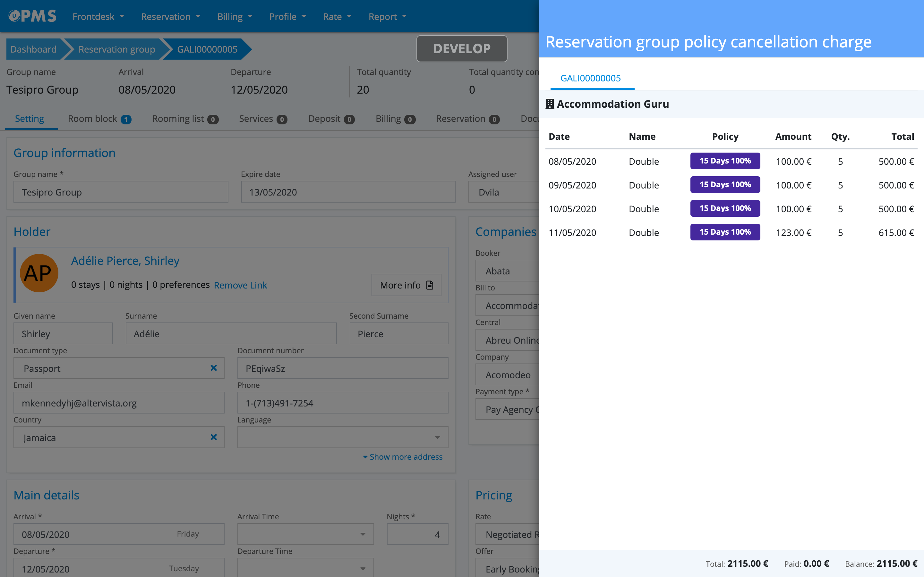Click first 15 Days 100% policy badge
The width and height of the screenshot is (924, 577).
[725, 161]
